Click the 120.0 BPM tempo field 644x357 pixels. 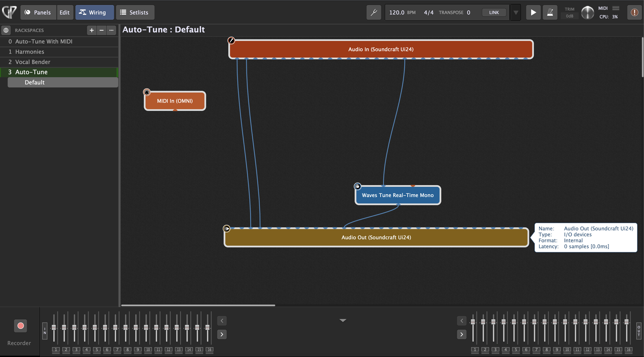pos(396,12)
